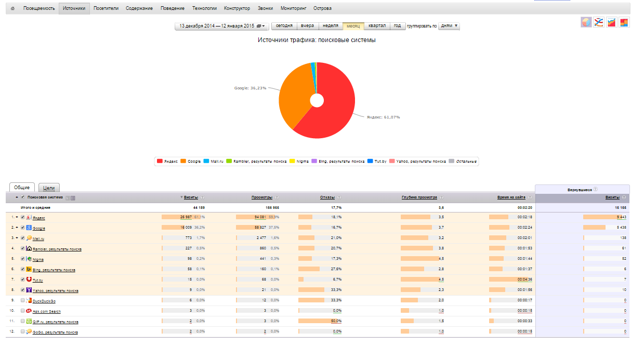Open the Поведение menu
Image resolution: width=644 pixels, height=345 pixels.
tap(172, 9)
